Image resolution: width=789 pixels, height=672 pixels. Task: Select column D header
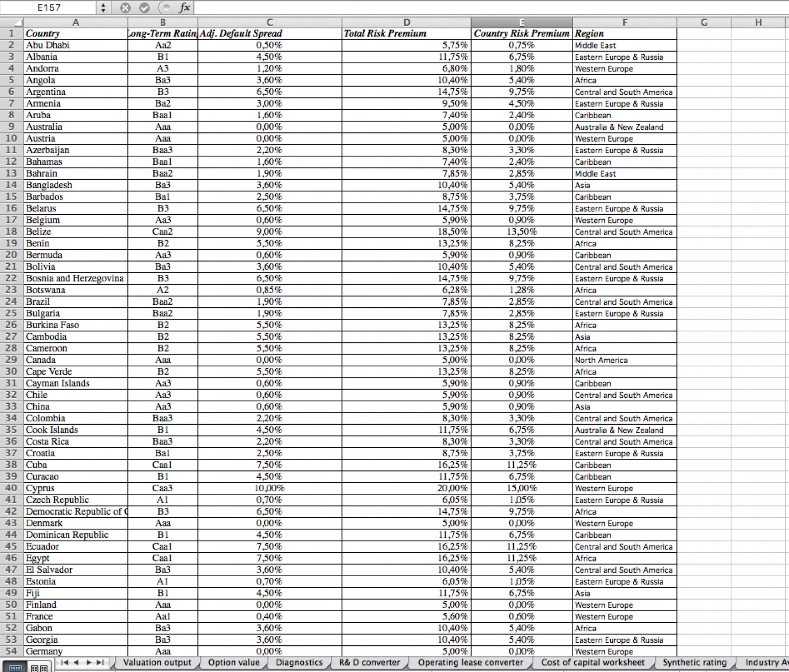tap(406, 23)
